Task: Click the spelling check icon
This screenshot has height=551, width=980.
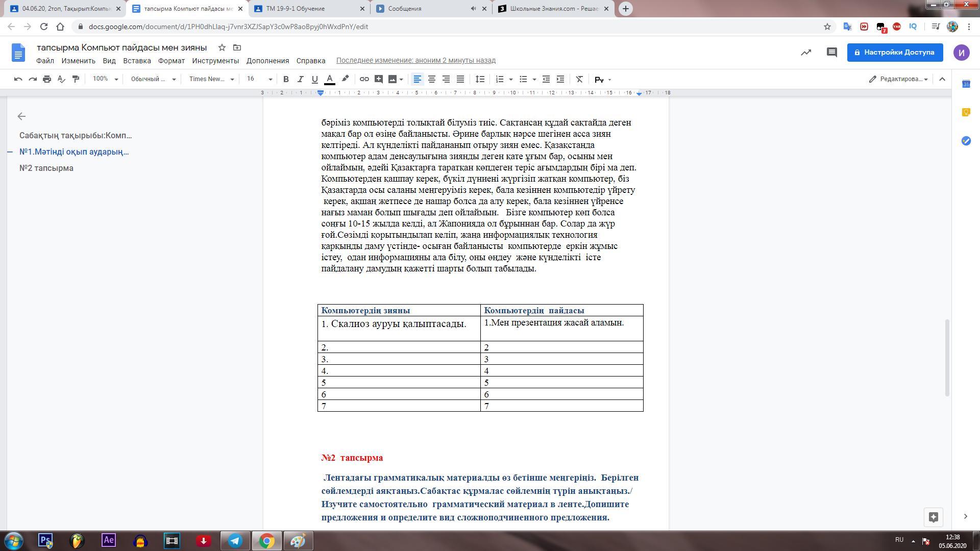Action: click(61, 79)
